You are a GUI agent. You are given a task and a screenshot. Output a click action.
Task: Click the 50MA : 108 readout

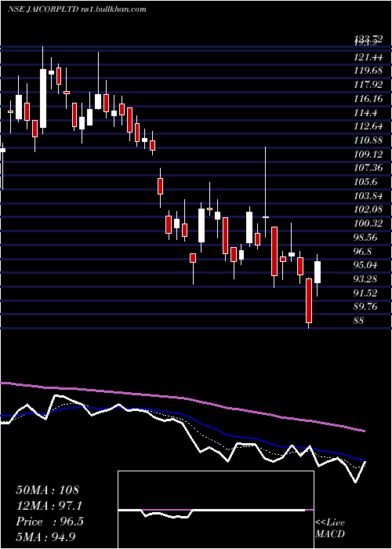[48, 490]
